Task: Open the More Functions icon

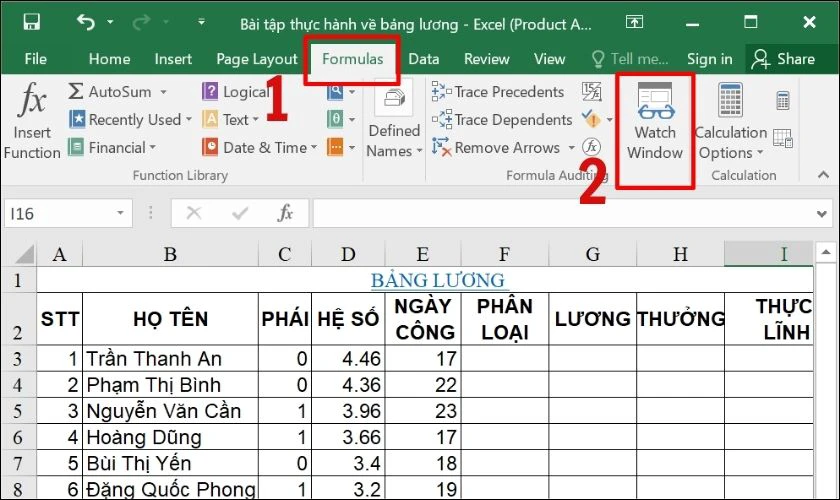Action: 335,147
